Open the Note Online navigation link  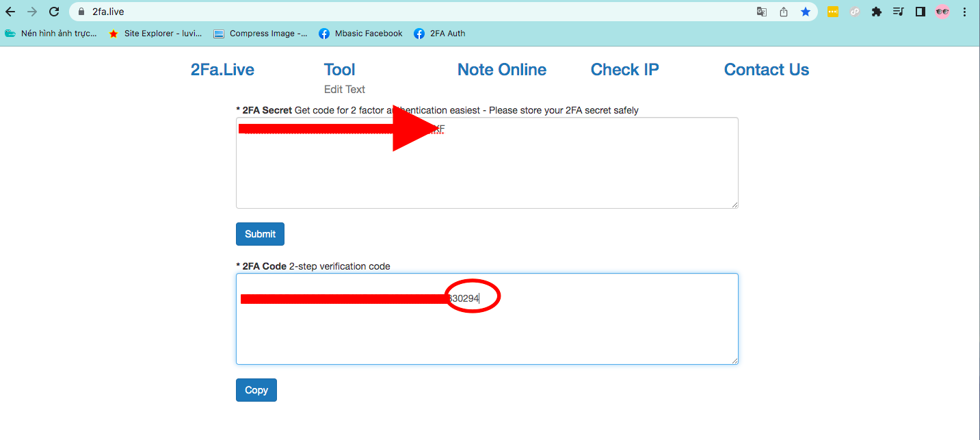501,70
